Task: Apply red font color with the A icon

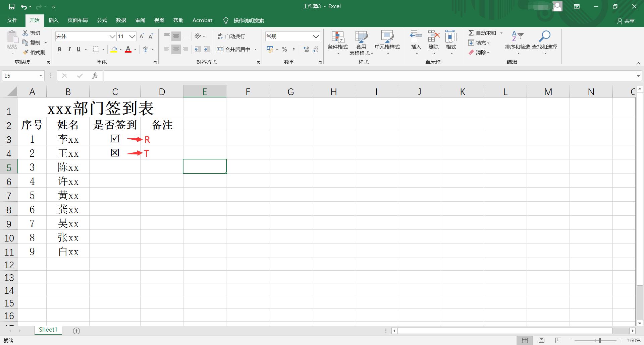Action: click(x=128, y=49)
